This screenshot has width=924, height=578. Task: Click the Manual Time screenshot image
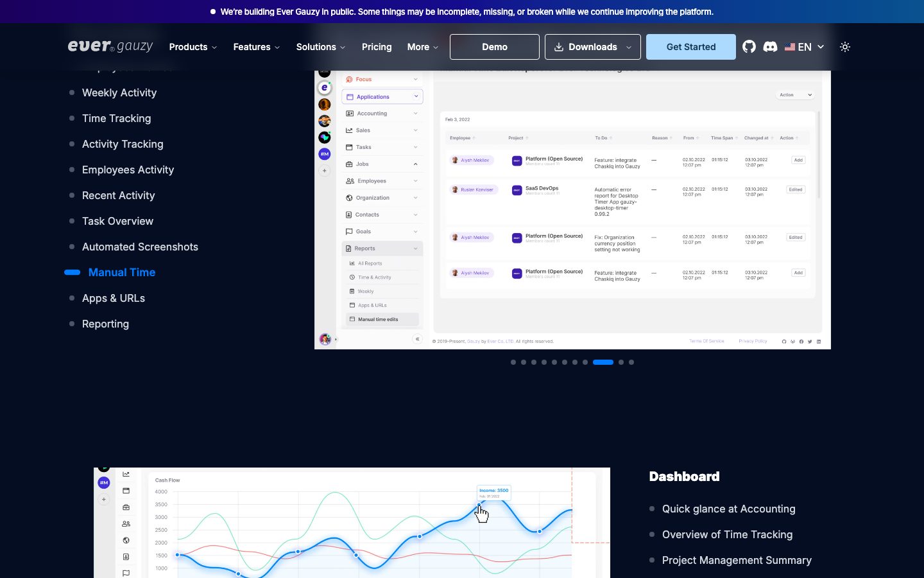(x=572, y=210)
